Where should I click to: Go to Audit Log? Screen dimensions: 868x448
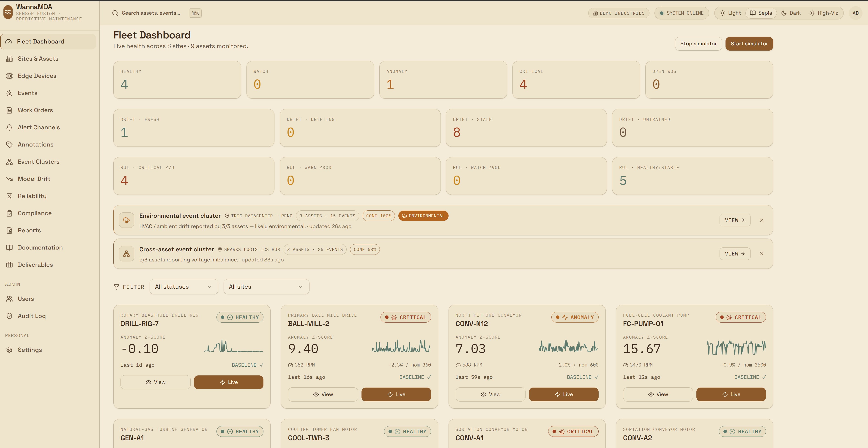click(x=48, y=316)
